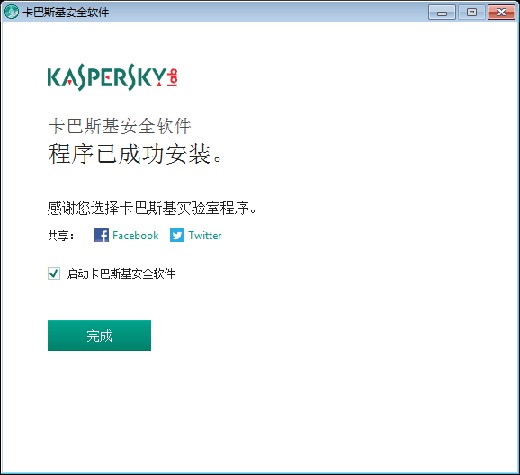Maximize the installer window
520x475 pixels.
(x=471, y=12)
